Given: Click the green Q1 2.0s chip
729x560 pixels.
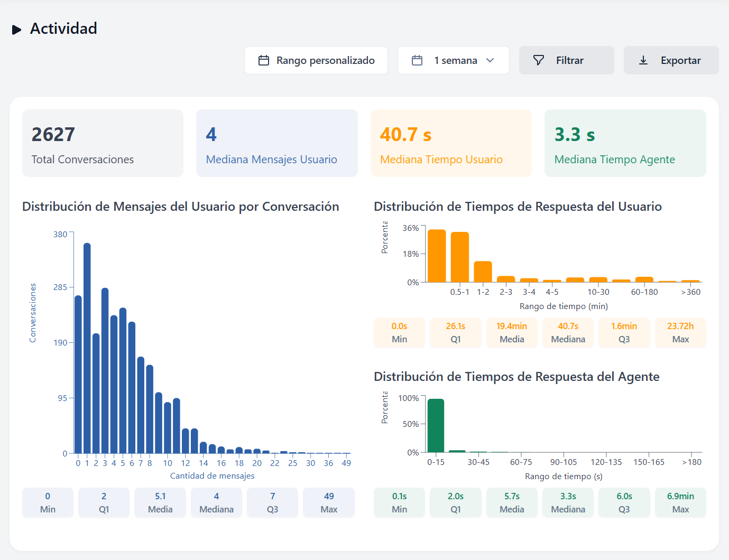Looking at the screenshot, I should [456, 502].
